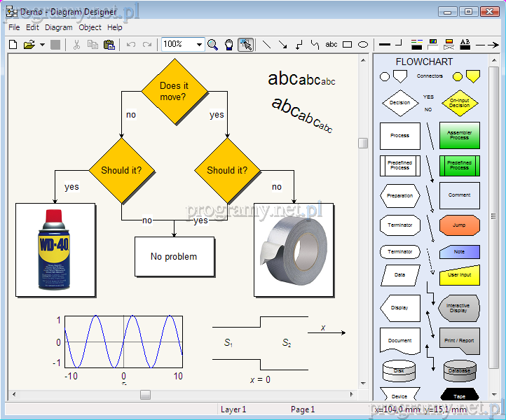Viewport: 506px width, 420px height.
Task: Click the Decision diamond template shape
Action: [x=399, y=103]
